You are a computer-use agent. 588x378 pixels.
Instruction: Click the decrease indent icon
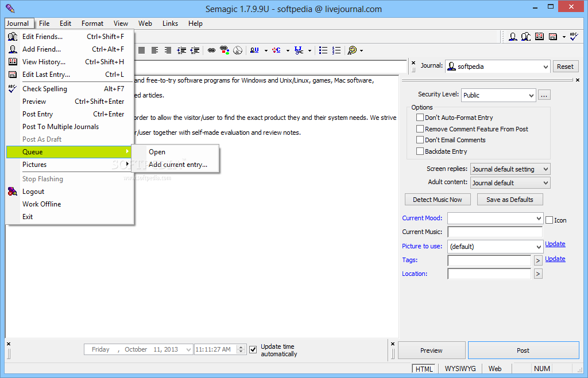pos(195,50)
